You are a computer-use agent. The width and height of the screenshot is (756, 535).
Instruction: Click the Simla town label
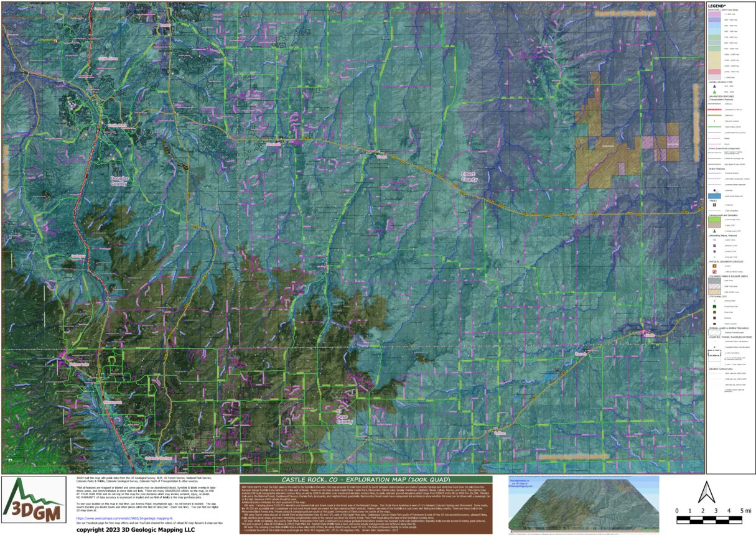651,335
